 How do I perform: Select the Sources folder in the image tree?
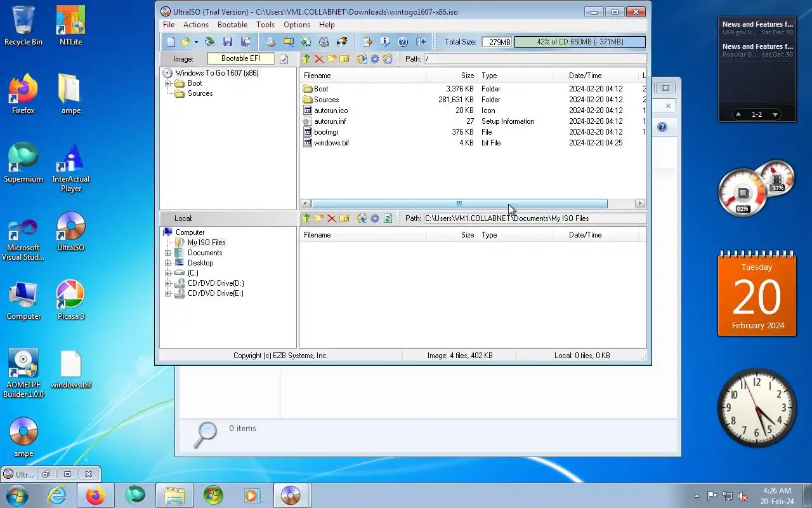[200, 93]
